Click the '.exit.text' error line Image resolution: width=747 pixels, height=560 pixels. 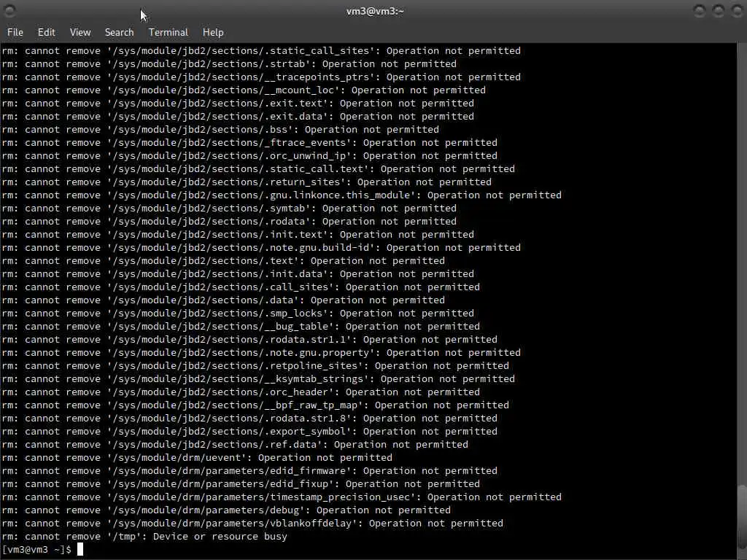tap(238, 103)
